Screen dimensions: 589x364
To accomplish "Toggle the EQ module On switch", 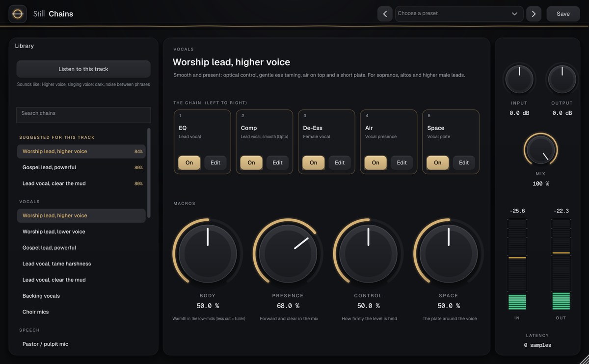I will [189, 163].
